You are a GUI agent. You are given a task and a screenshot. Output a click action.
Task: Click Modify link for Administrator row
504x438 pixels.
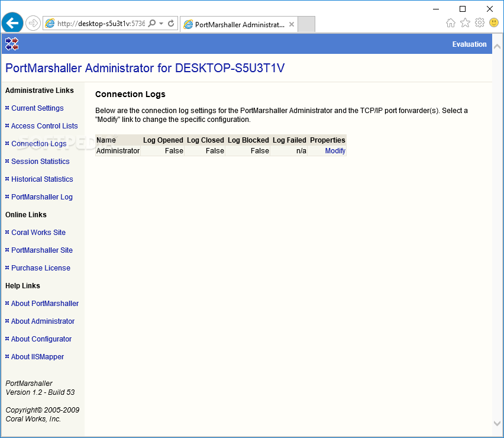coord(335,151)
